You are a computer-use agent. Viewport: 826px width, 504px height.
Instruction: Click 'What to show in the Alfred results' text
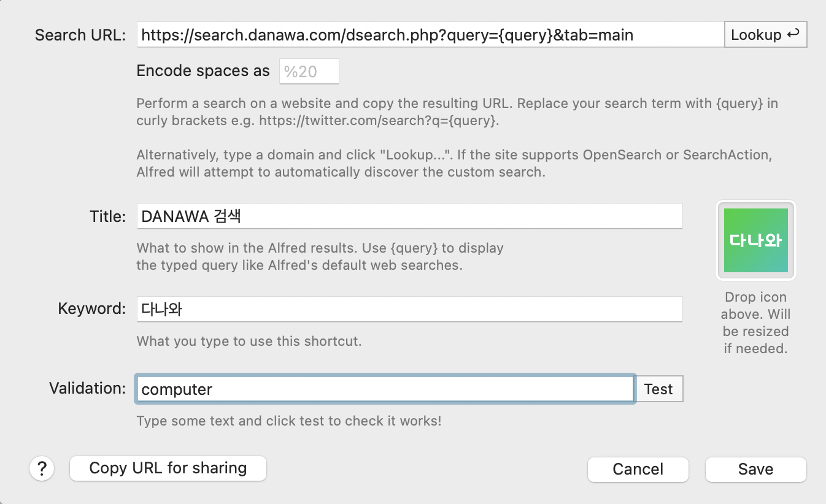tap(320, 257)
